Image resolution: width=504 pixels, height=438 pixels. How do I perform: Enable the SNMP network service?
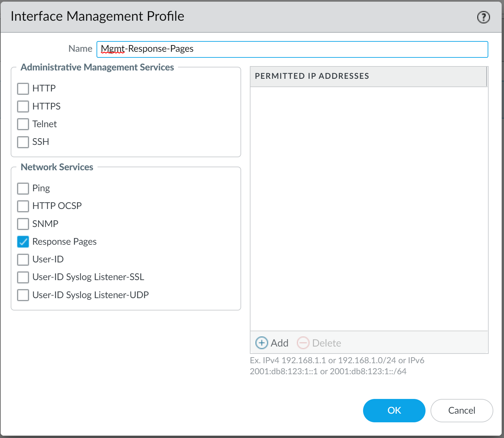click(x=23, y=224)
